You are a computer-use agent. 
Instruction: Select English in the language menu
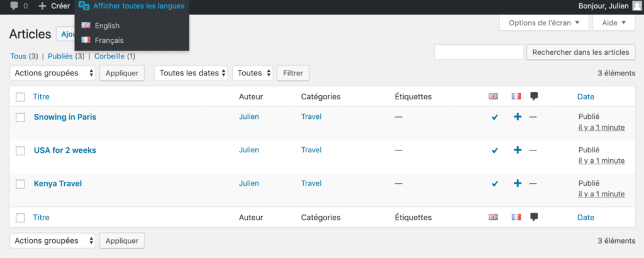coord(107,26)
